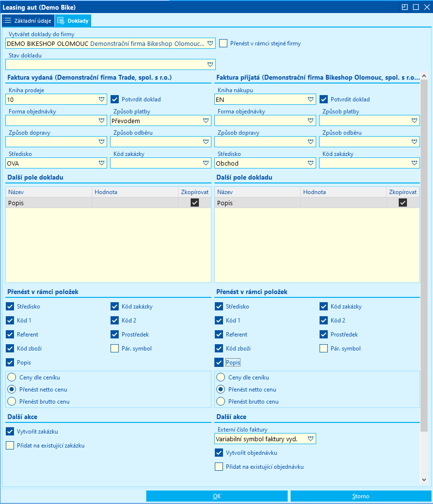
Task: Switch to the Základní údaje tab
Action: [28, 21]
